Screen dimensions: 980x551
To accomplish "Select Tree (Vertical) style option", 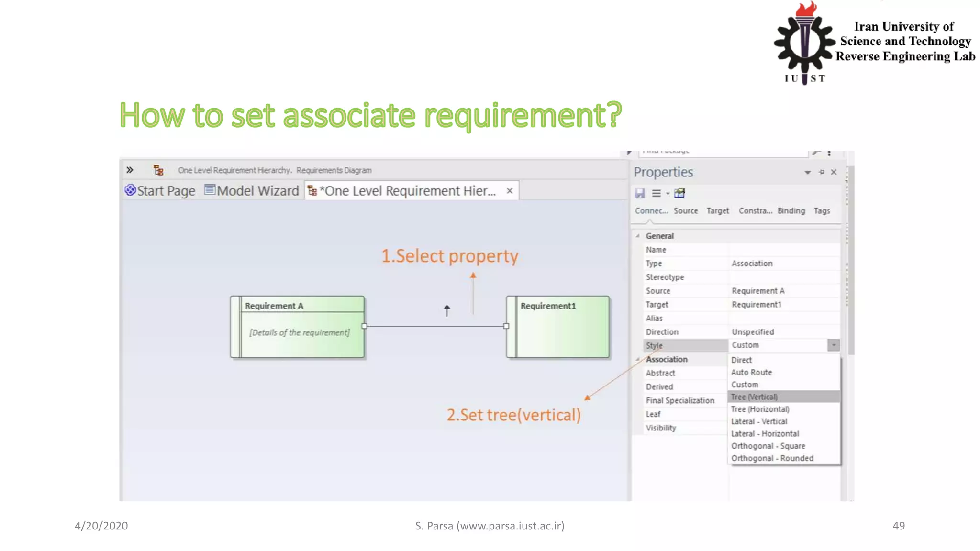I will point(754,397).
